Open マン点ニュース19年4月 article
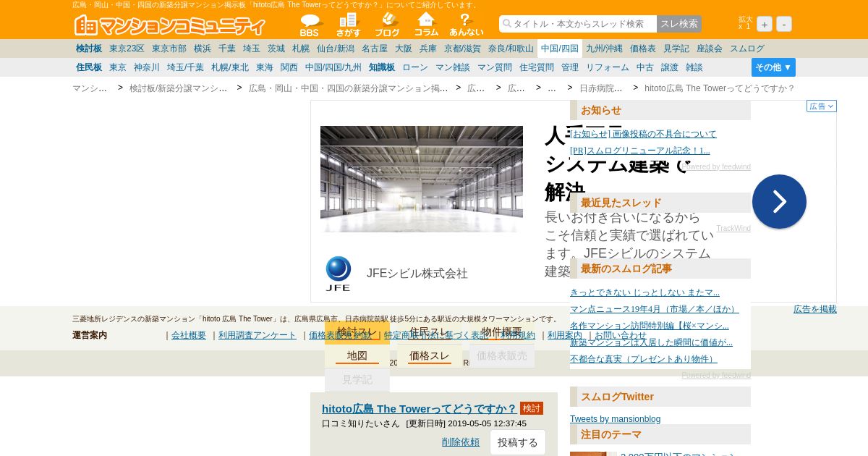Screen dimensions: 868x456 click(655, 309)
